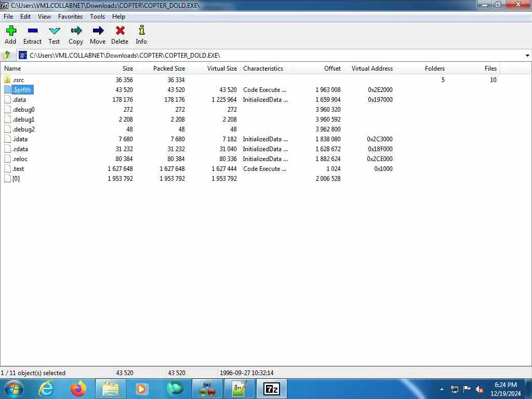Click the .debug0 file icon
This screenshot has width=532, height=399.
pos(7,109)
